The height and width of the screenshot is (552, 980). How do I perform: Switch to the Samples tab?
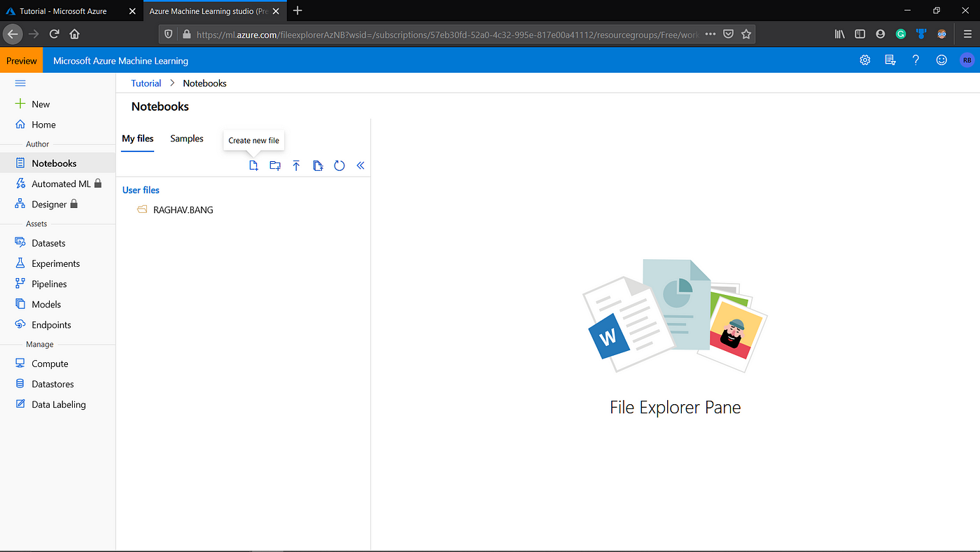187,139
